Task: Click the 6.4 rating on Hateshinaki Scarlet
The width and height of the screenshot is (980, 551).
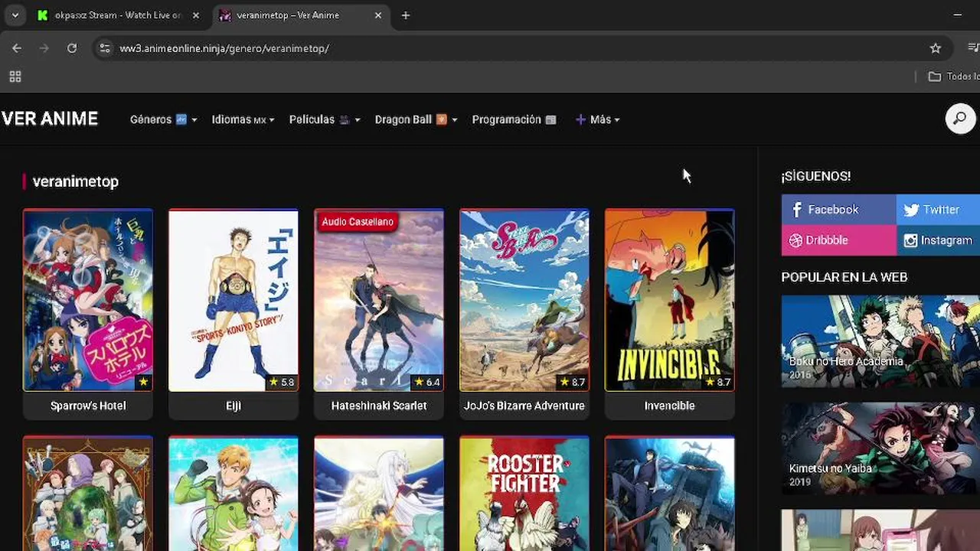Action: pos(427,382)
